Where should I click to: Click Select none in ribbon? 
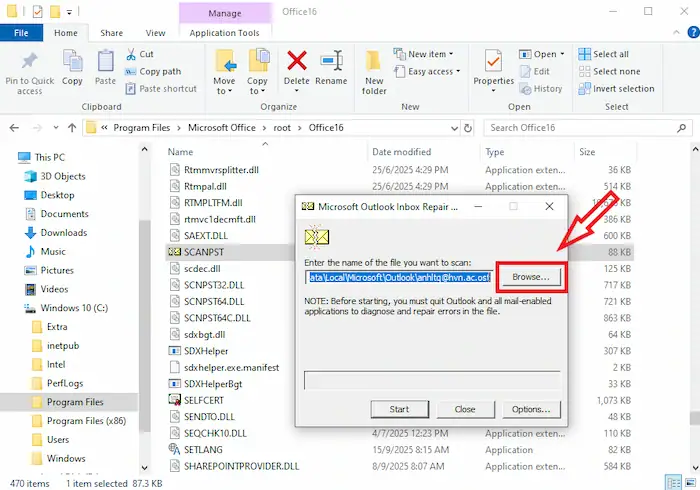(x=609, y=71)
